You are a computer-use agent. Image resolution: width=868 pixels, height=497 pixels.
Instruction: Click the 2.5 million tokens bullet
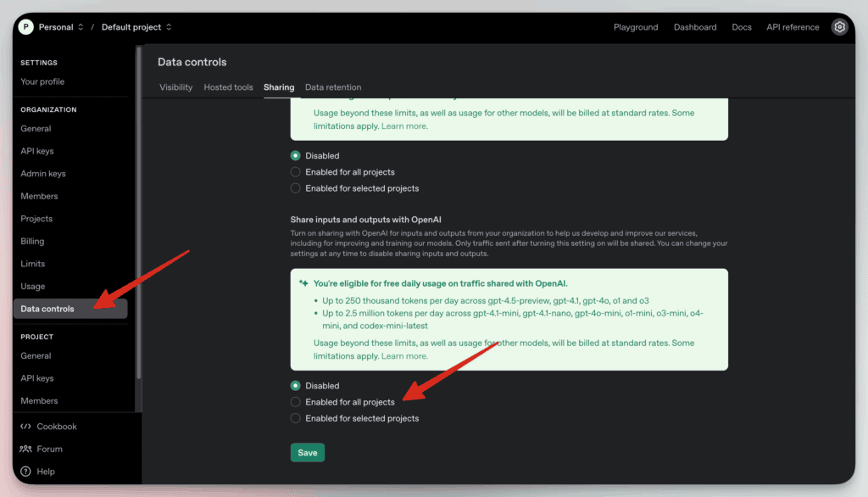pyautogui.click(x=513, y=319)
